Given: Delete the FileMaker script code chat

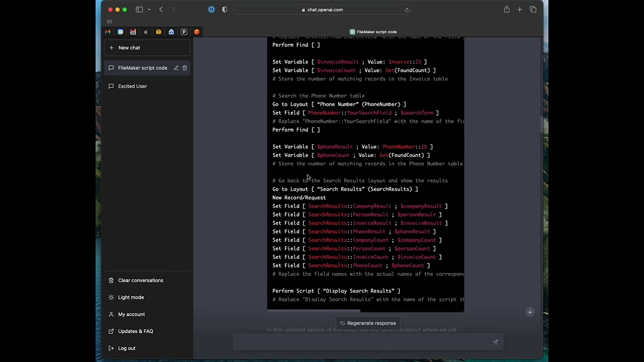Looking at the screenshot, I should click(185, 68).
